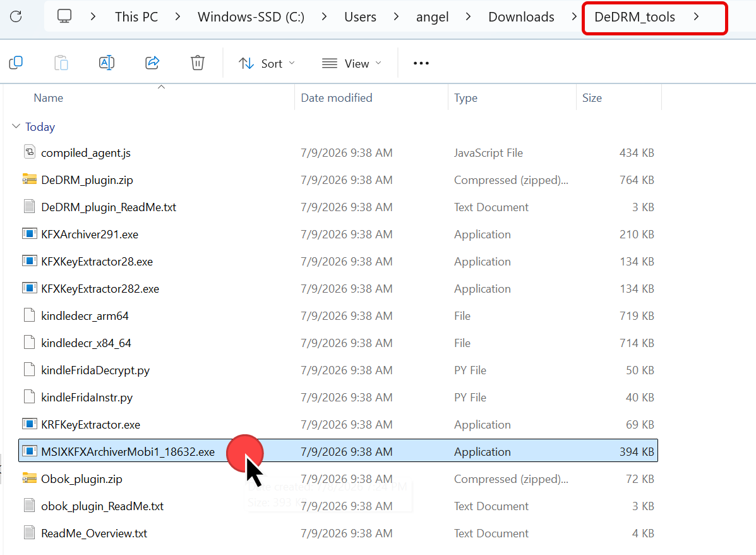Select the obok_plugin_ReadMe.txt file name
Screen dimensions: 756x555
coord(102,506)
